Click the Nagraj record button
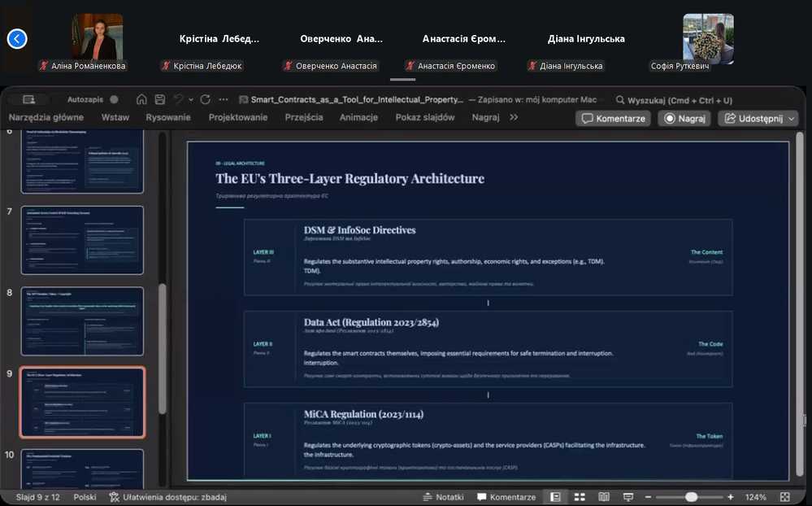Viewport: 812px width, 506px height. click(684, 118)
